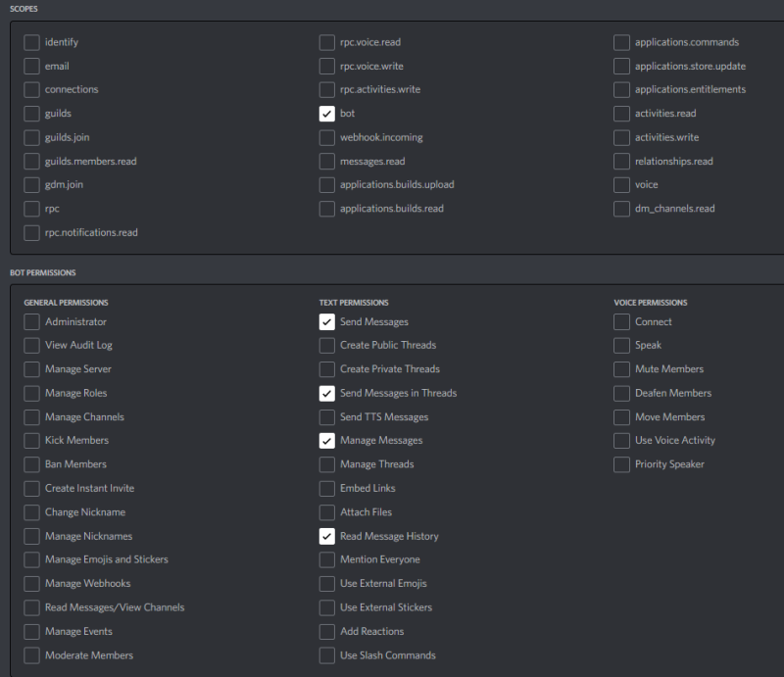The image size is (784, 677).
Task: Enable the identify scope checkbox
Action: pyautogui.click(x=31, y=42)
